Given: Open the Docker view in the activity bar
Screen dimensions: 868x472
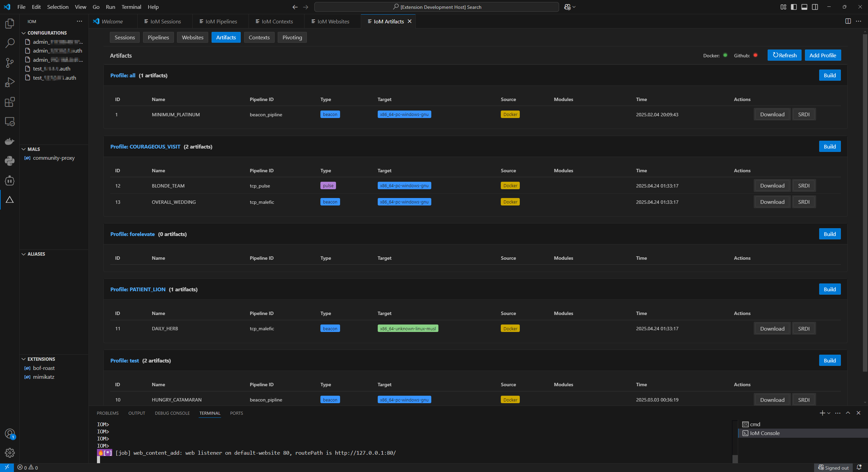Looking at the screenshot, I should [x=10, y=141].
